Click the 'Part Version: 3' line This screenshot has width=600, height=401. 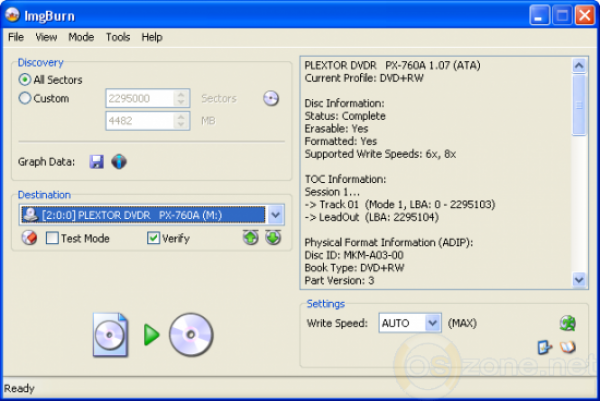pos(339,280)
